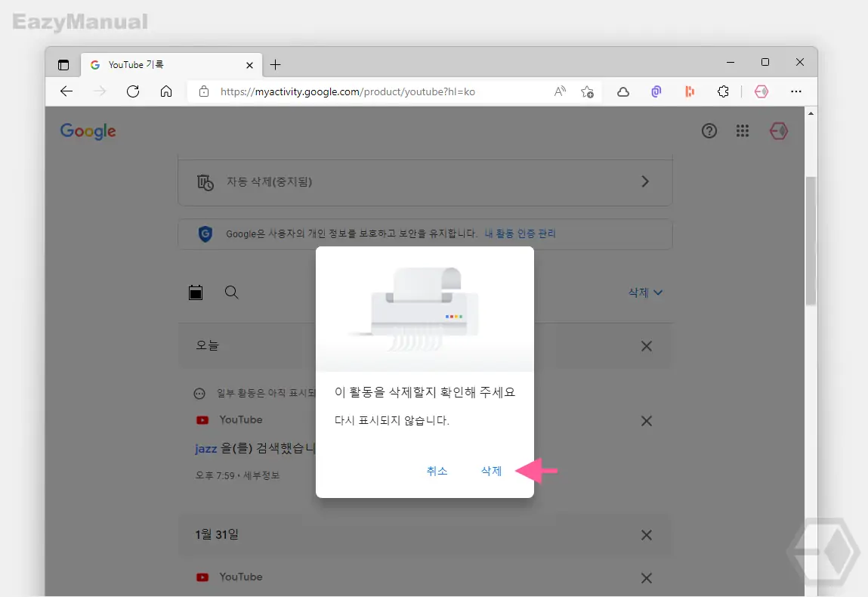868x597 pixels.
Task: Open the browser profile hexagon icon
Action: point(761,91)
